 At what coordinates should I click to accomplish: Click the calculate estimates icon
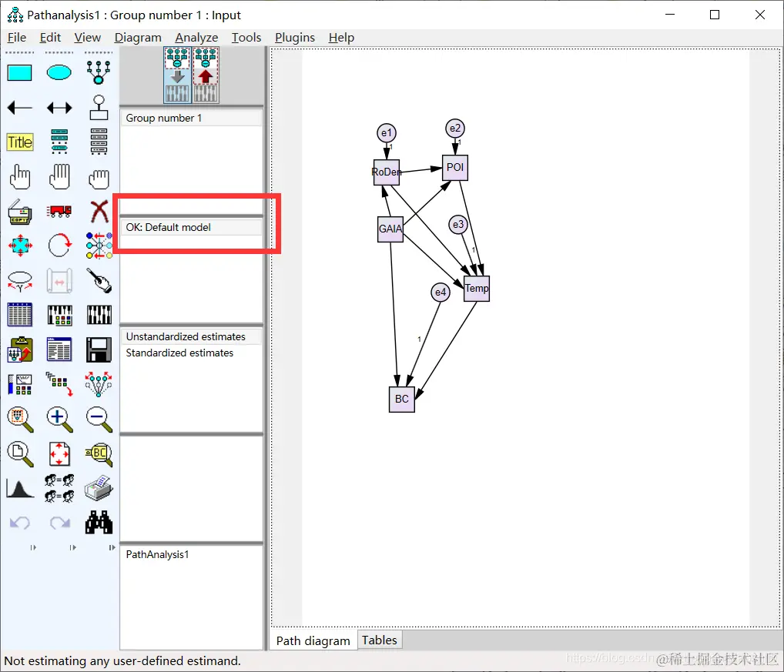[99, 316]
